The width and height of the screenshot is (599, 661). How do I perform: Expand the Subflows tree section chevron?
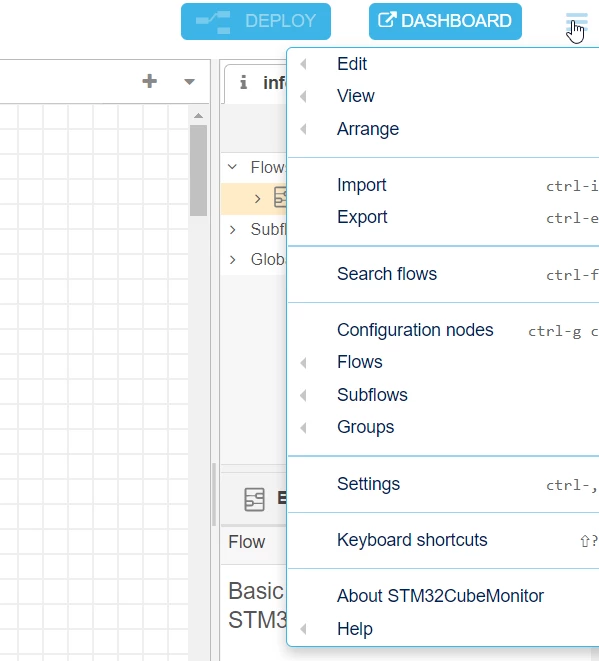coord(232,230)
